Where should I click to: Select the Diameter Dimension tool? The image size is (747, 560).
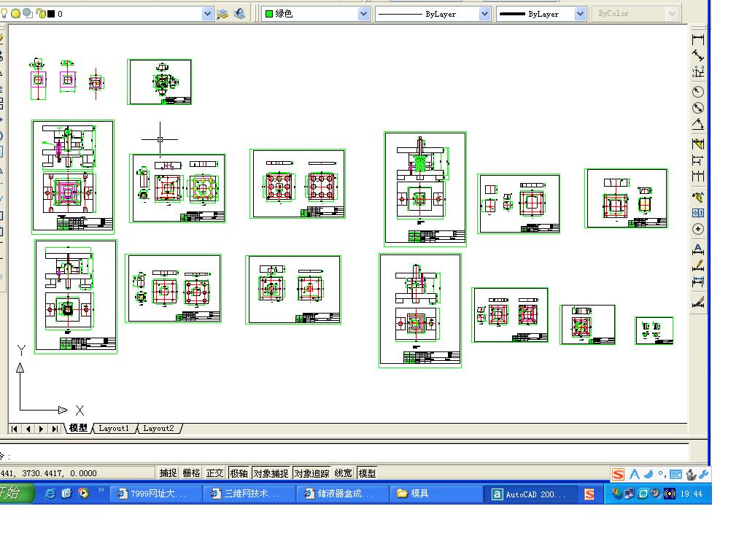pos(698,108)
